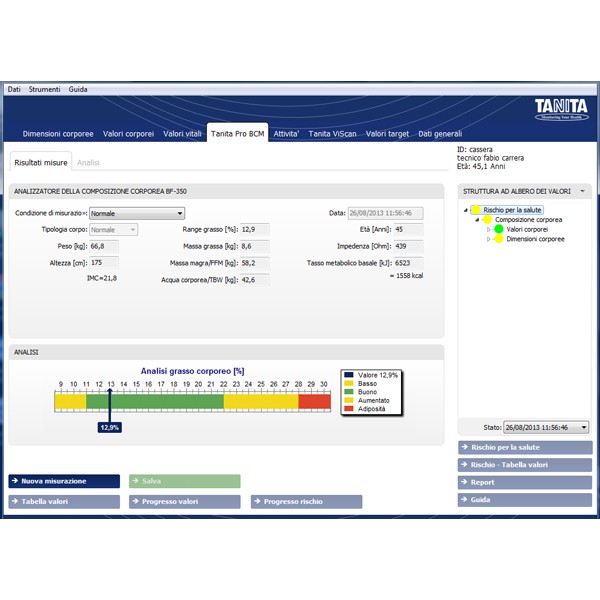Viewport: 600px width, 600px height.
Task: Open the Stato date dropdown
Action: (584, 427)
